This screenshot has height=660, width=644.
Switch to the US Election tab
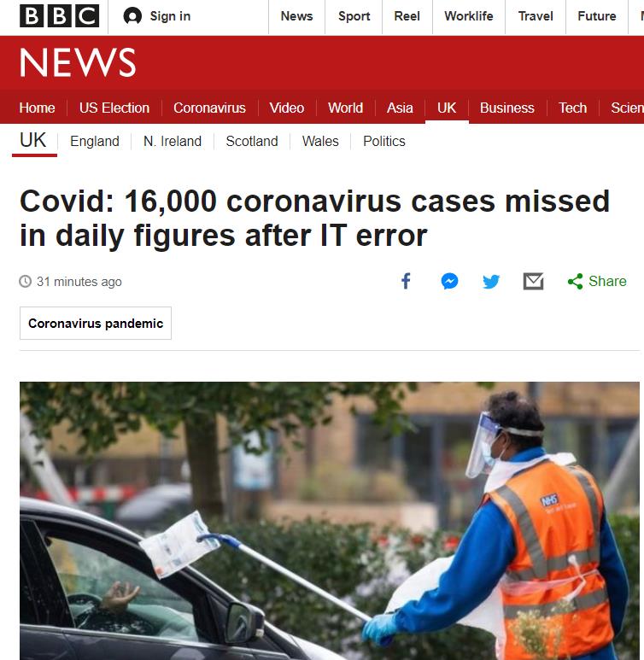114,108
